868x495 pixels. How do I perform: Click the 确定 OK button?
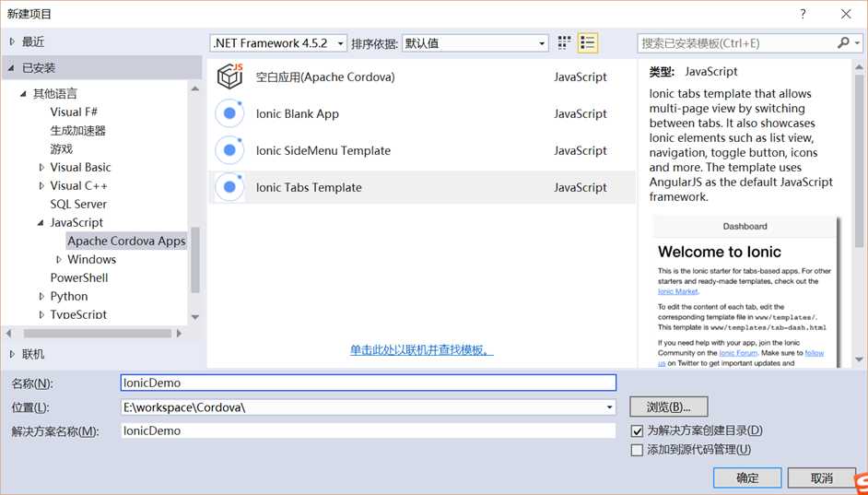(x=747, y=477)
